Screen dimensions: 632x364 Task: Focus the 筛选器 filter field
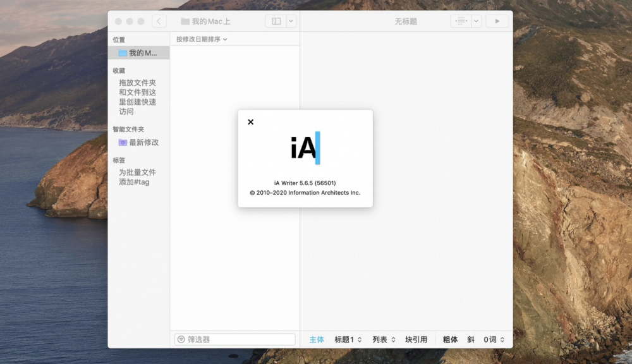[x=235, y=339]
